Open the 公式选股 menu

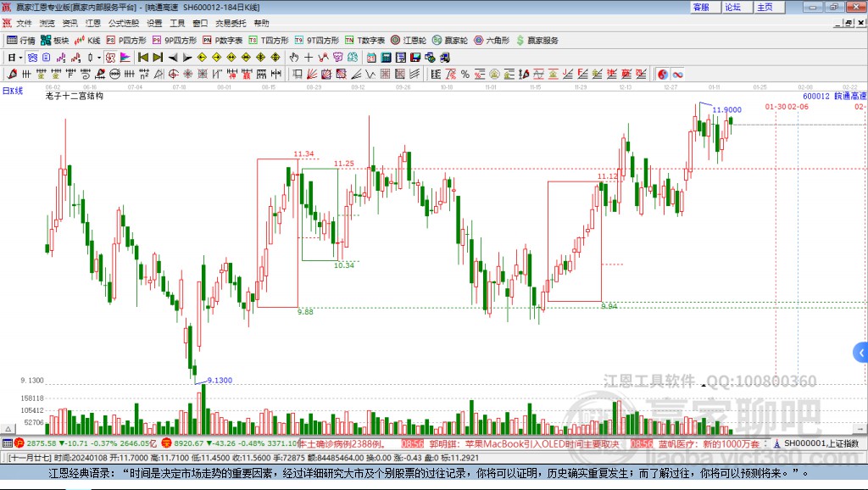(124, 23)
